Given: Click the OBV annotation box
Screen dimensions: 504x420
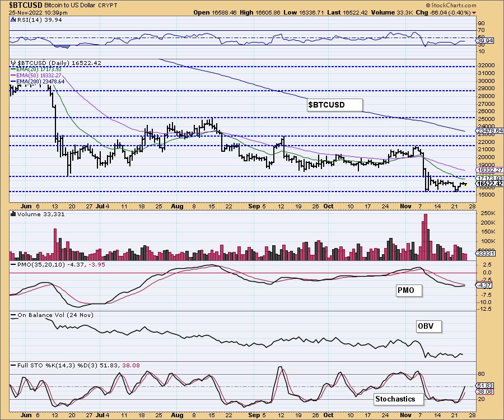Looking at the screenshot, I should tap(428, 326).
